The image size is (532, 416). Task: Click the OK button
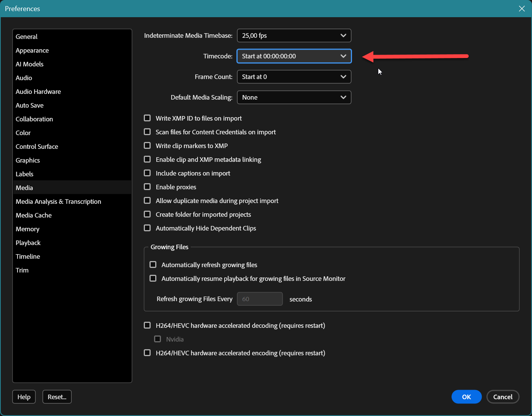click(466, 397)
